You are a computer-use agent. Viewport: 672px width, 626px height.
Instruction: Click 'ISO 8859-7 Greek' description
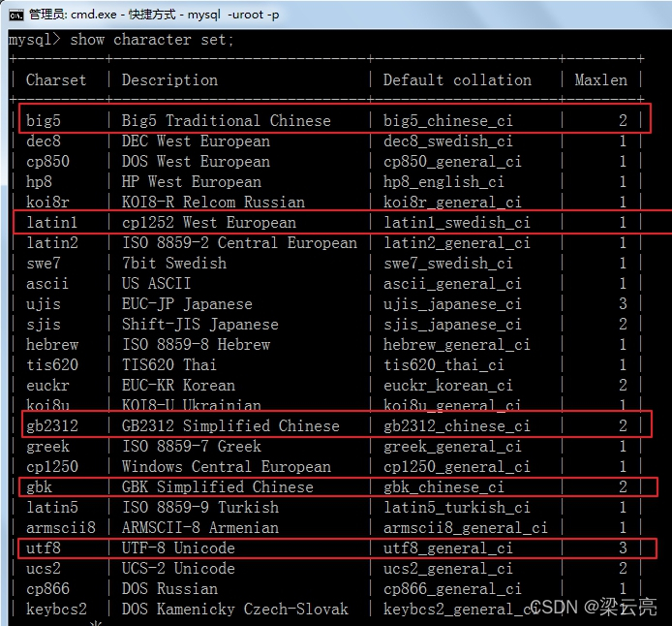[x=192, y=447]
